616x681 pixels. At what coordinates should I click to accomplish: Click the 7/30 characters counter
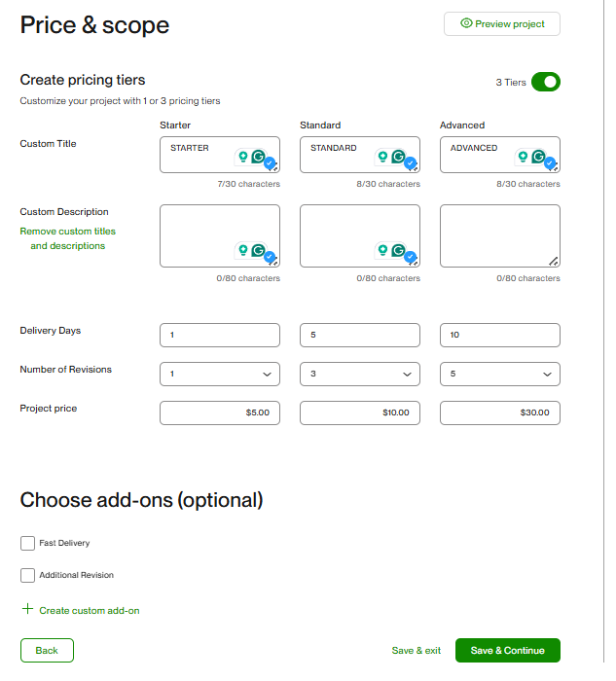(x=248, y=184)
